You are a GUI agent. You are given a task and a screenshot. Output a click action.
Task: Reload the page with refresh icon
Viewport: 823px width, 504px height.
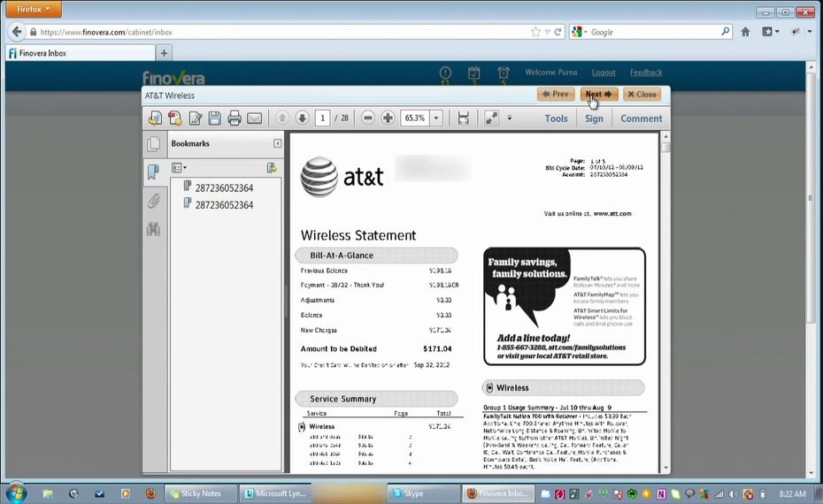pyautogui.click(x=558, y=32)
